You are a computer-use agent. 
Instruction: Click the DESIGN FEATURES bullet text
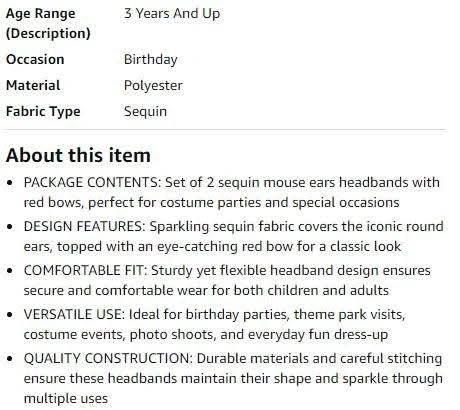(234, 236)
